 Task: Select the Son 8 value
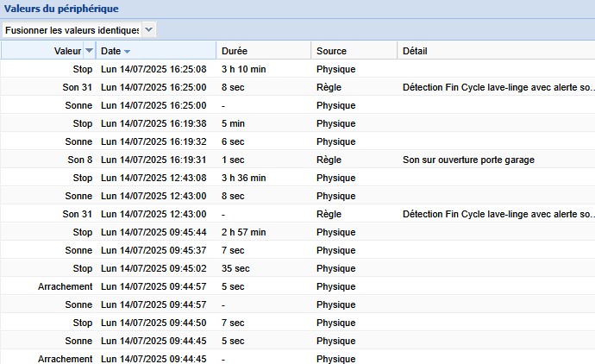(80, 160)
